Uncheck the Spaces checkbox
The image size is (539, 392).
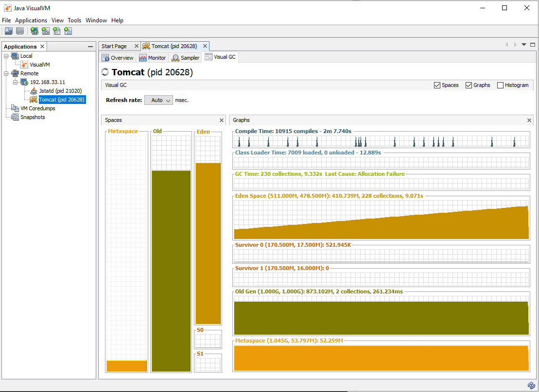(437, 85)
